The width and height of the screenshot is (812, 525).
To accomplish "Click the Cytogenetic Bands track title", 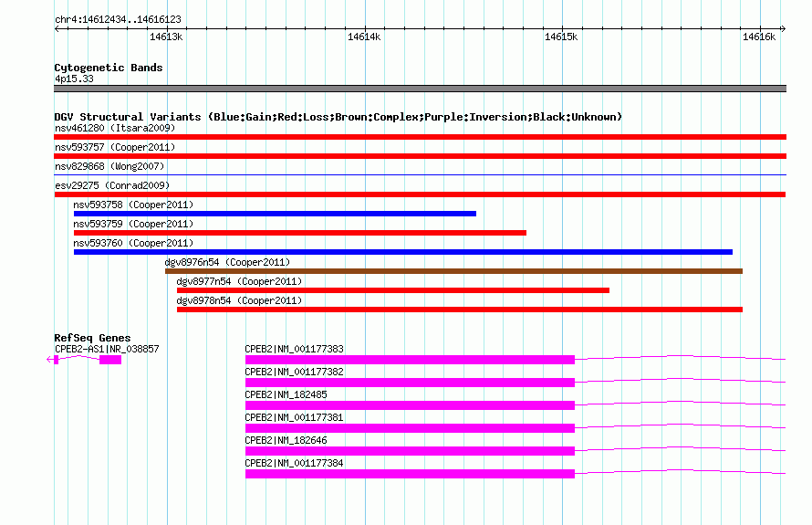I will (x=109, y=68).
